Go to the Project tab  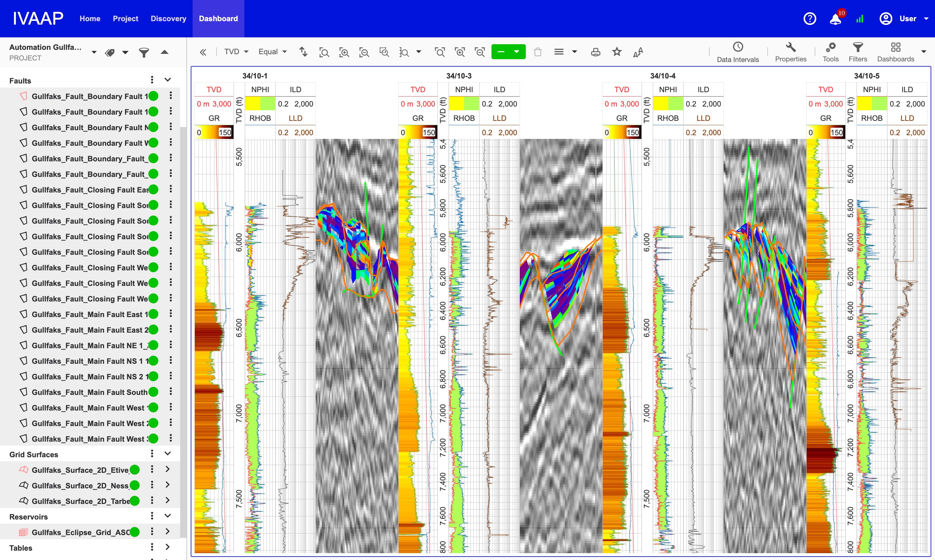pyautogui.click(x=125, y=18)
